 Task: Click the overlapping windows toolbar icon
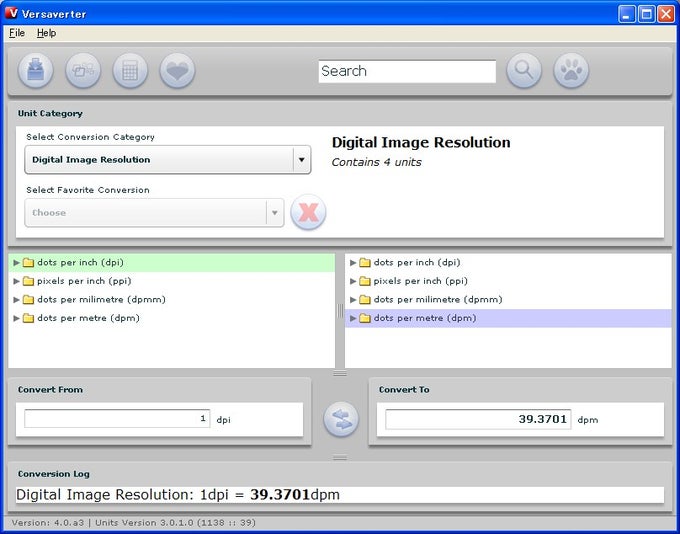pos(83,70)
